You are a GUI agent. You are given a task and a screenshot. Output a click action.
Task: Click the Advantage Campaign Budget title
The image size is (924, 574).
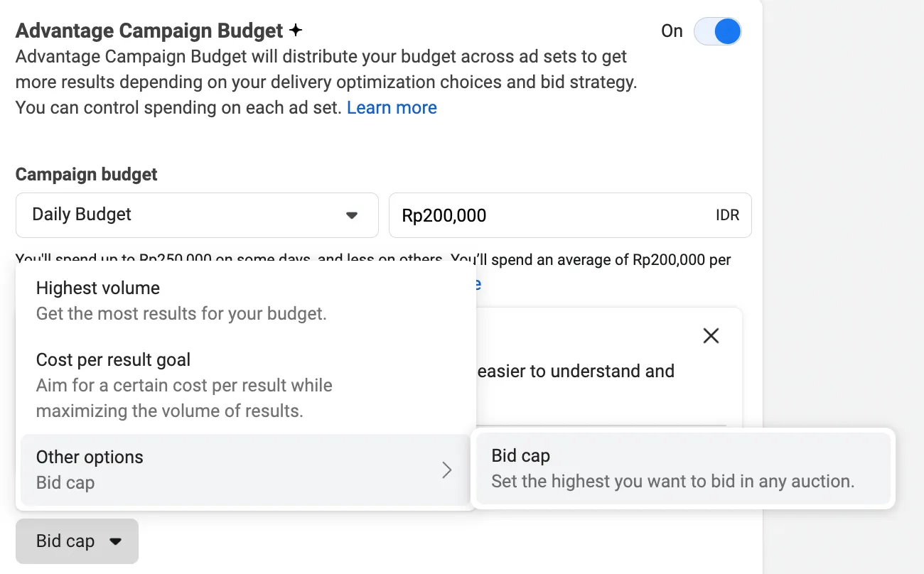click(149, 31)
